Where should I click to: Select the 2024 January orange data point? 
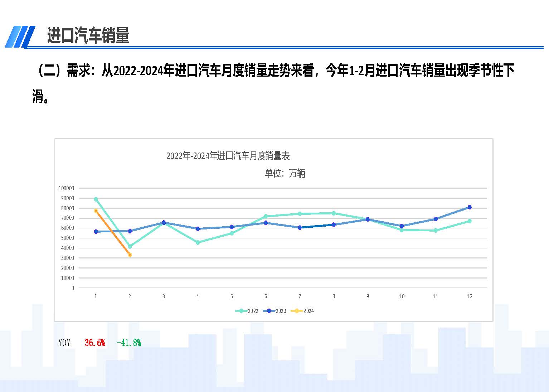coord(96,211)
